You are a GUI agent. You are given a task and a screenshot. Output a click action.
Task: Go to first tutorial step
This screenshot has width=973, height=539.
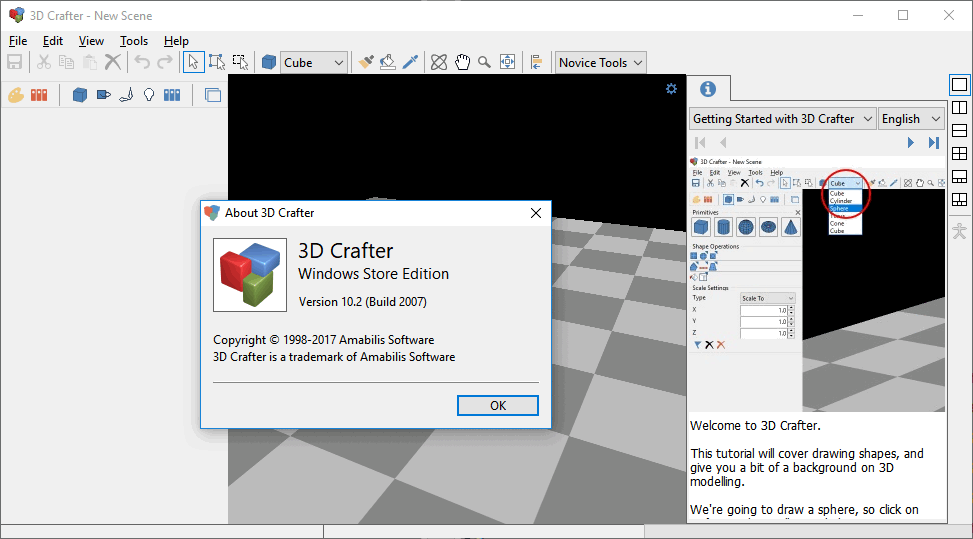coord(701,143)
